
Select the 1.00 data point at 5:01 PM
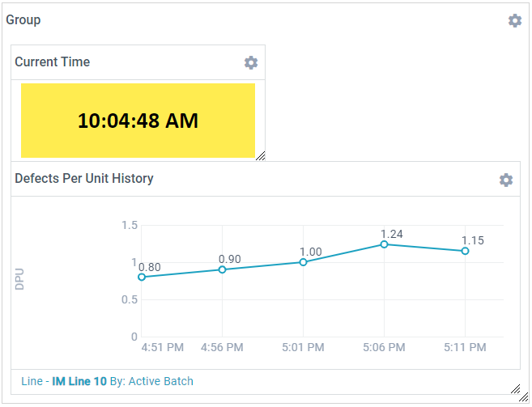click(x=304, y=262)
